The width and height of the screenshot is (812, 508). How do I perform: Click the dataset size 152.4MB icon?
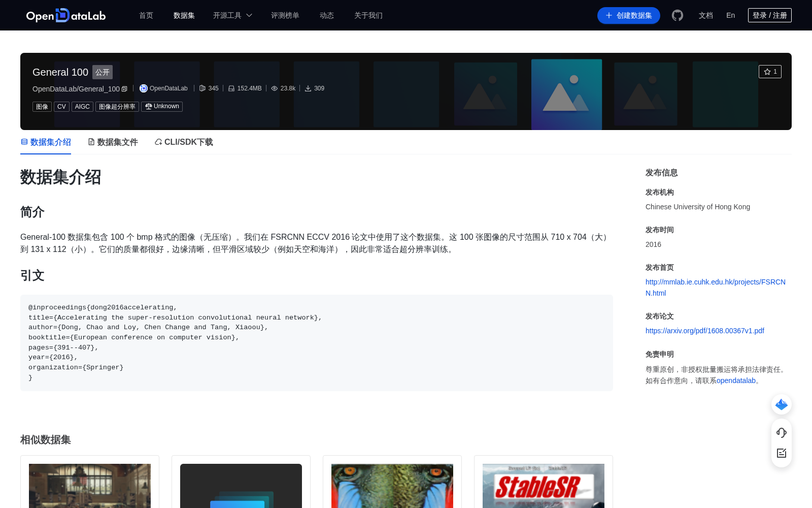231,88
